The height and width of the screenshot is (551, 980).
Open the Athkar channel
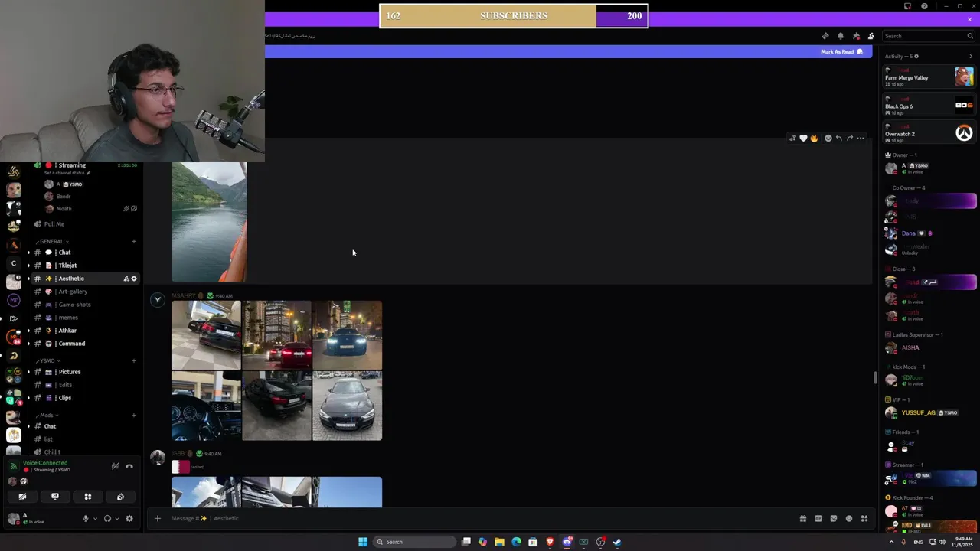[x=83, y=331]
